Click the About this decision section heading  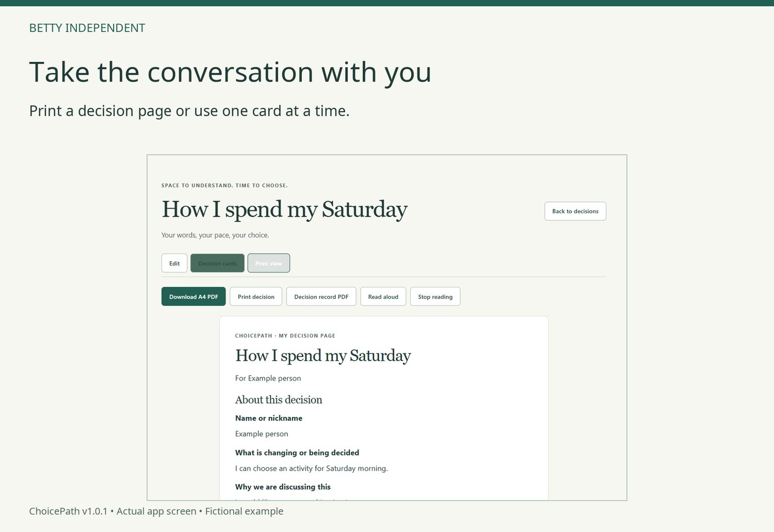coord(279,400)
